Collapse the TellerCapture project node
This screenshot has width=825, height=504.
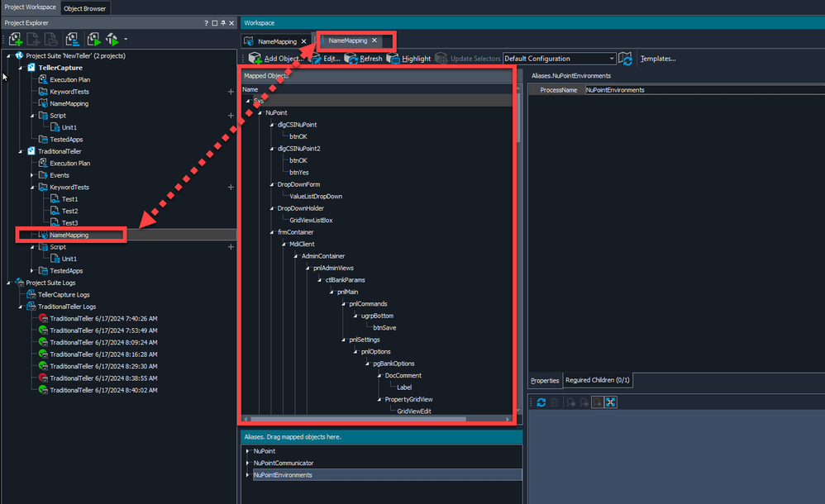[20, 68]
